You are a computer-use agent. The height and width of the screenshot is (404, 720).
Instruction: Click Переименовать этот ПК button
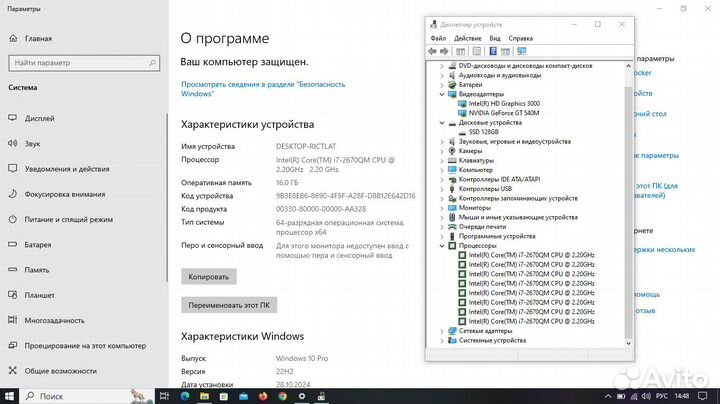(x=229, y=305)
